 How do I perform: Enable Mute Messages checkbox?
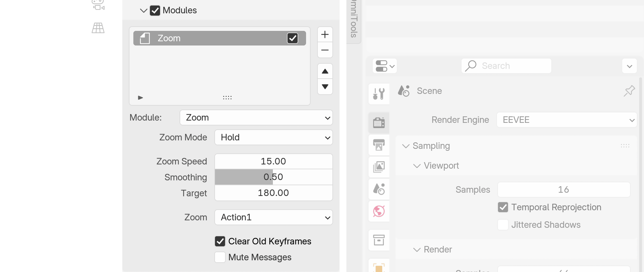coord(220,257)
